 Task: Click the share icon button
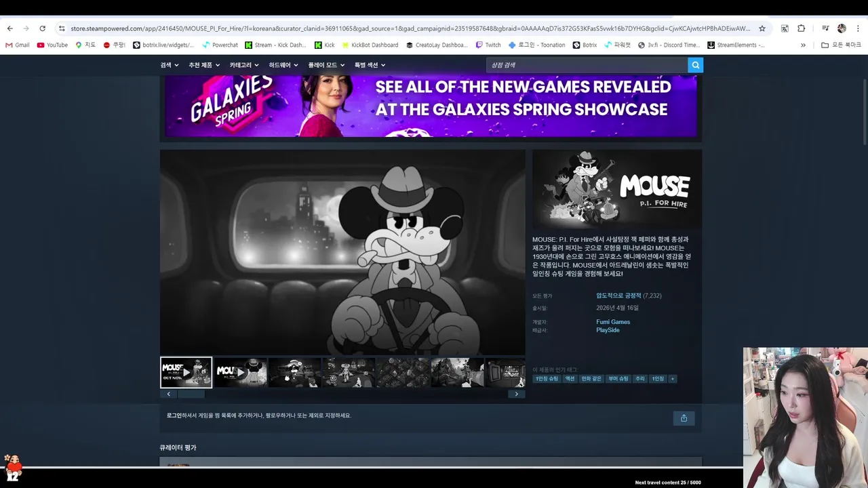(684, 418)
